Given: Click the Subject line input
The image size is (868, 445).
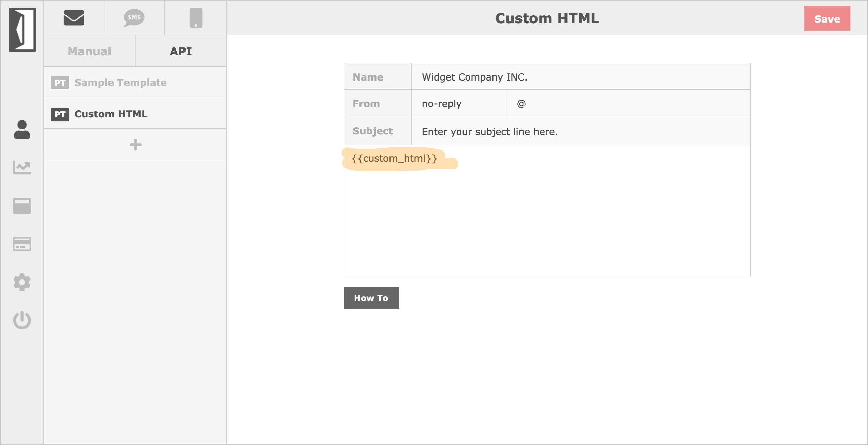Looking at the screenshot, I should point(580,132).
